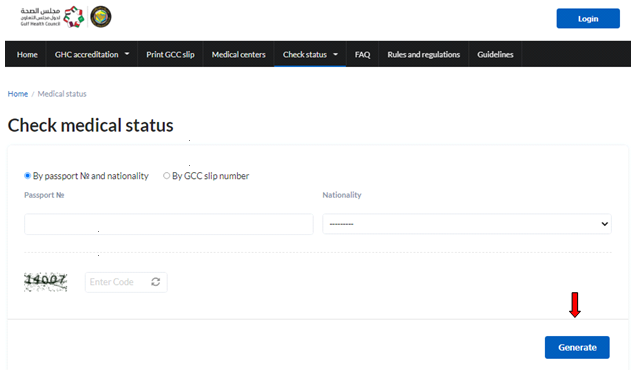Click the GCC round emblem icon
Screen dimensions: 636x370
101,17
